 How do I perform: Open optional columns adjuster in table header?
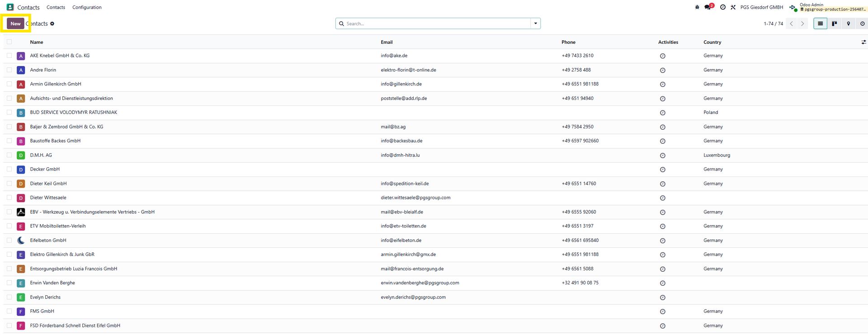tap(863, 42)
